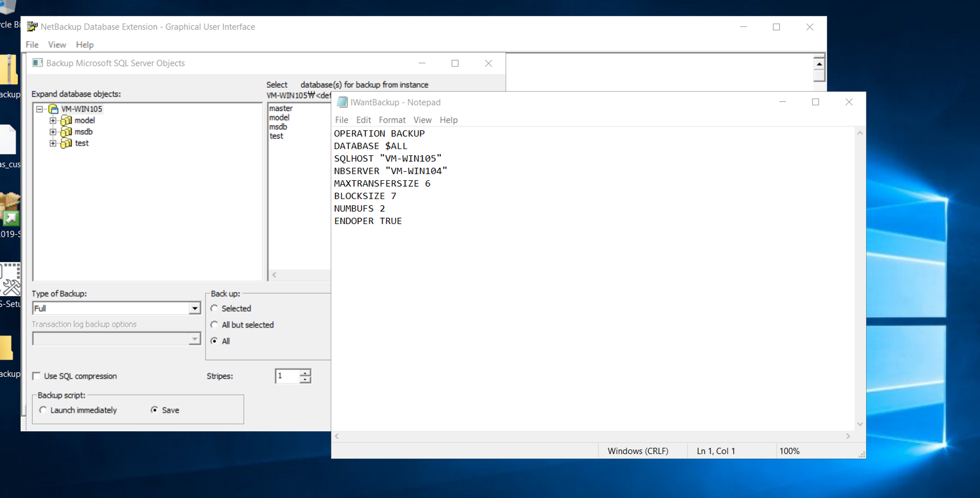
Task: Select VM-WIN105 label in tree
Action: [82, 109]
